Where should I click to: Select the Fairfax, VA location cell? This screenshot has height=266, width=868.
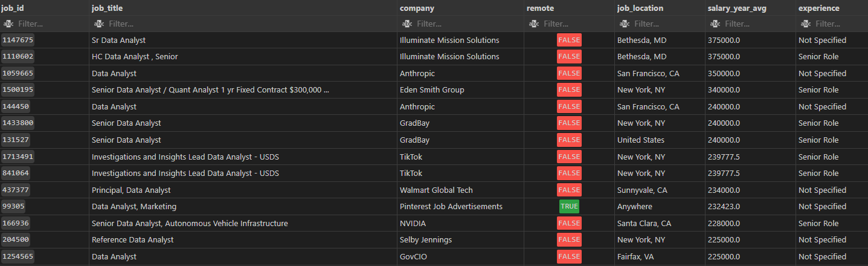pos(637,256)
